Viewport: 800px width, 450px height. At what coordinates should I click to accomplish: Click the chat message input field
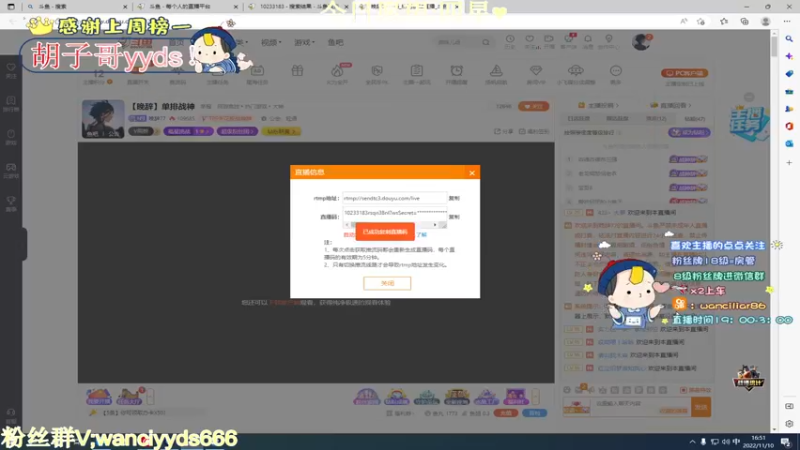coord(640,407)
